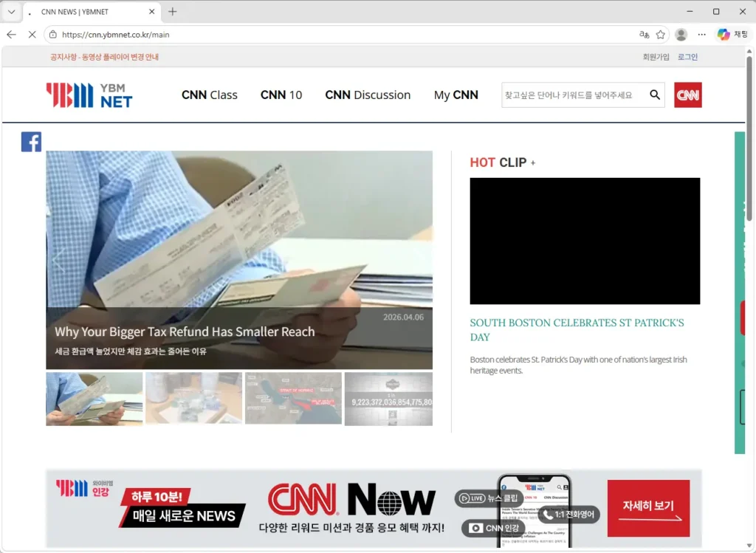Sign up via the 회원가입 link
This screenshot has height=553, width=756.
(656, 56)
